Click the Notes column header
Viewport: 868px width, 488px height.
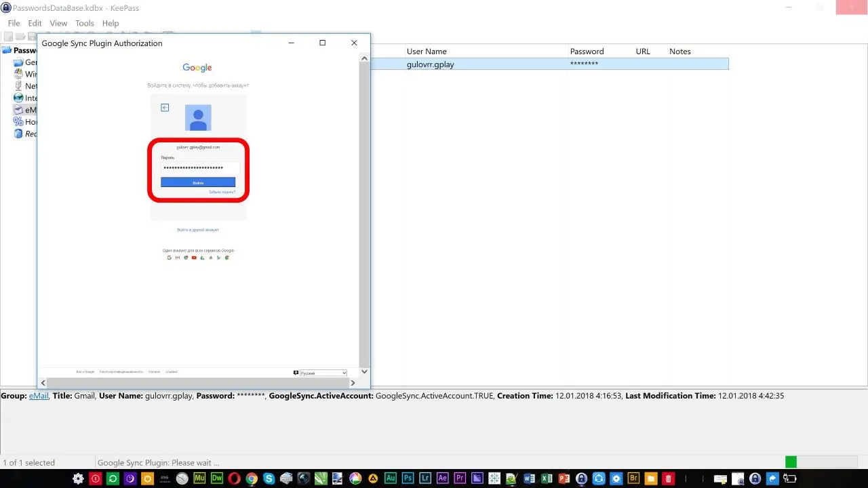coord(680,52)
